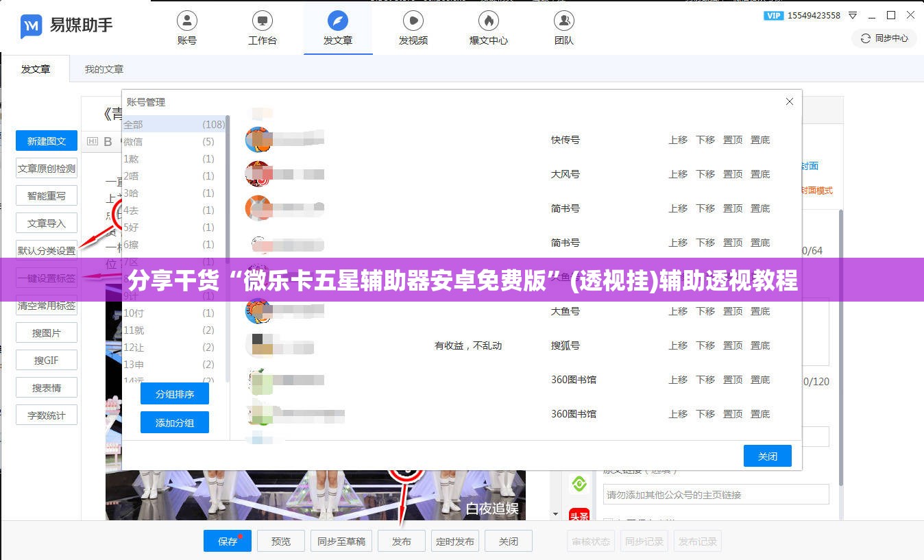Click the 智能重写 button
Screen dimensions: 924x560
(47, 196)
